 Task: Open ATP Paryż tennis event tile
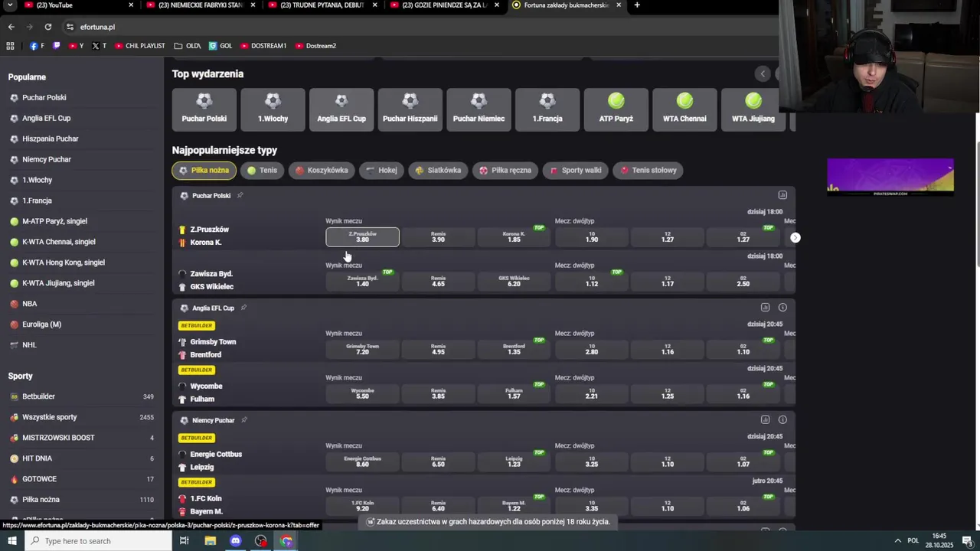[616, 109]
